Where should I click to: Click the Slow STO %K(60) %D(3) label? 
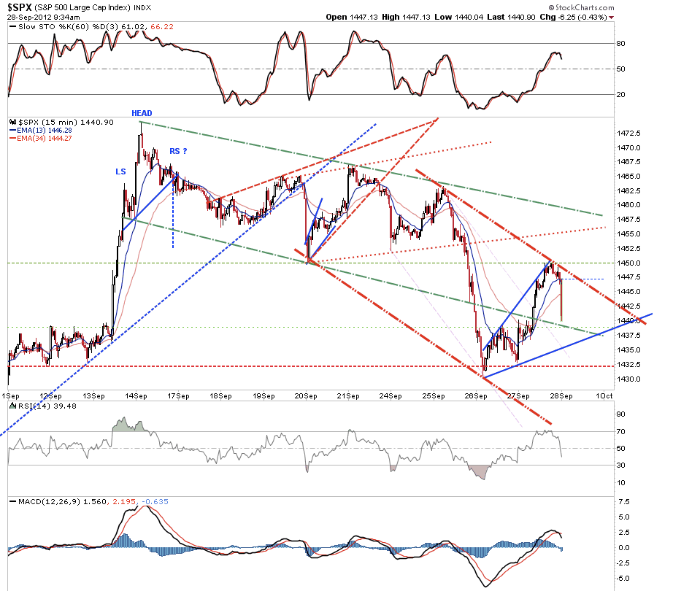coord(69,27)
